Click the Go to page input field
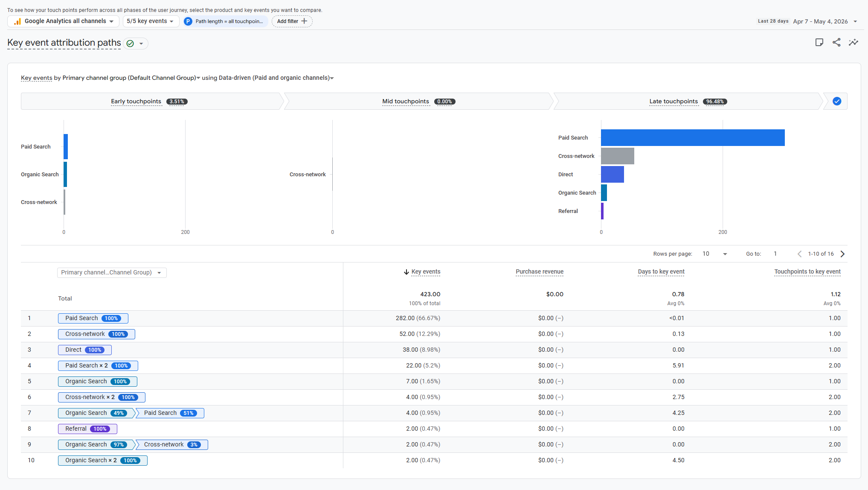The height and width of the screenshot is (490, 868). pyautogui.click(x=775, y=254)
